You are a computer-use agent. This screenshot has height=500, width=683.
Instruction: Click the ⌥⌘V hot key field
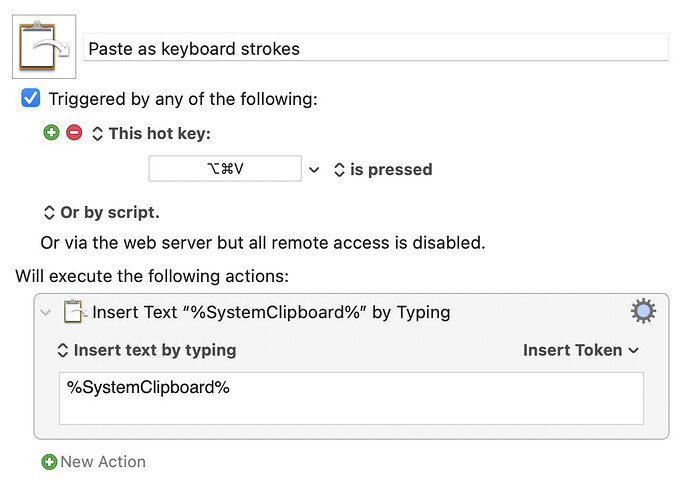(x=224, y=169)
